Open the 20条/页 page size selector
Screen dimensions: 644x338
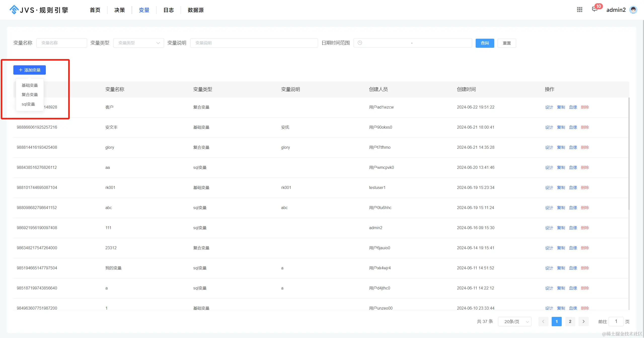pos(515,321)
